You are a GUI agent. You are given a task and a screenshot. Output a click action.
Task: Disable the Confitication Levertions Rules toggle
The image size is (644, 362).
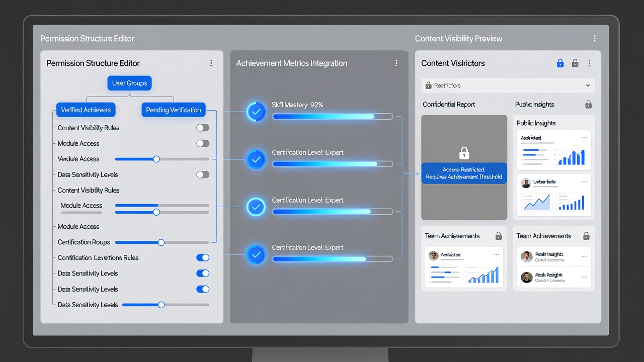pos(203,257)
